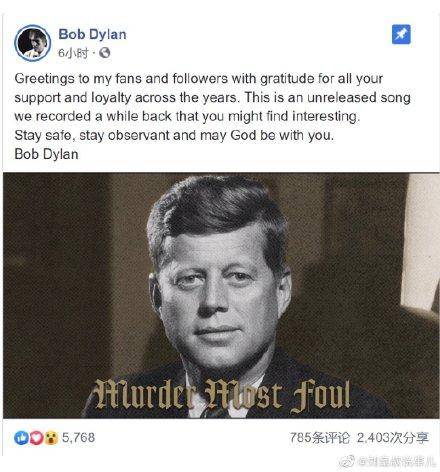Click the 'Stay safe, stay observant' line
This screenshot has width=440, height=472.
coord(174,135)
